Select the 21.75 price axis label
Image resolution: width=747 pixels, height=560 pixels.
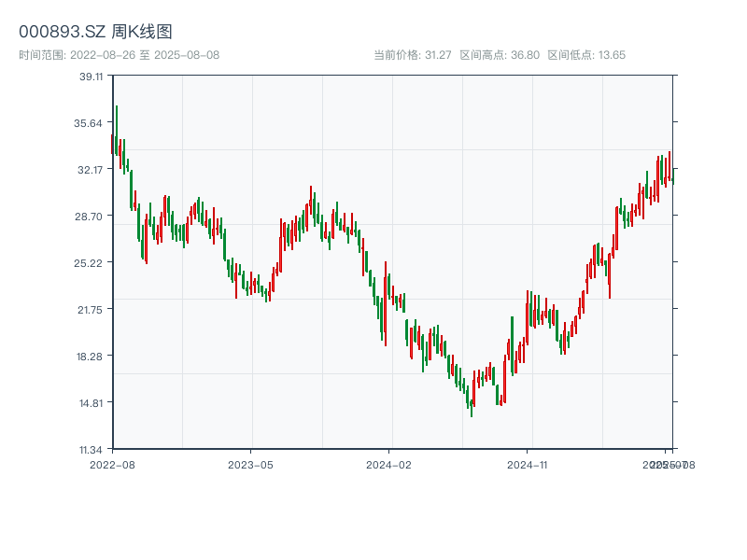(x=92, y=310)
